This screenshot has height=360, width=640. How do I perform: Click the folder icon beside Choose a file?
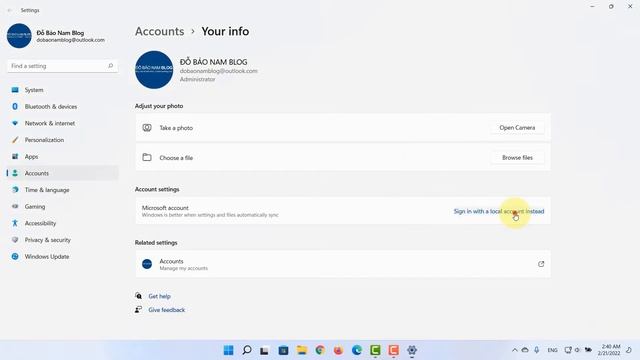click(x=147, y=158)
